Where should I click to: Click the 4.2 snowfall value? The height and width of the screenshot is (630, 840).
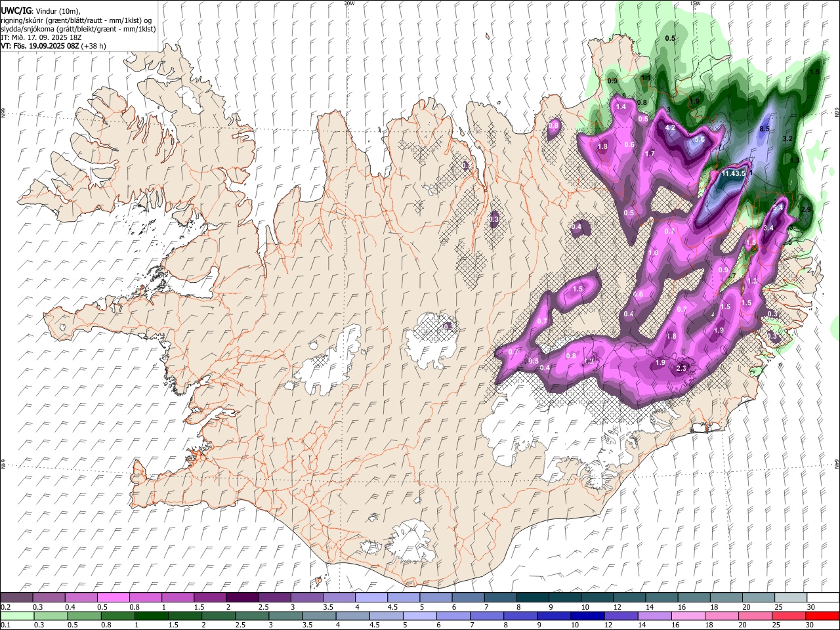pyautogui.click(x=670, y=128)
